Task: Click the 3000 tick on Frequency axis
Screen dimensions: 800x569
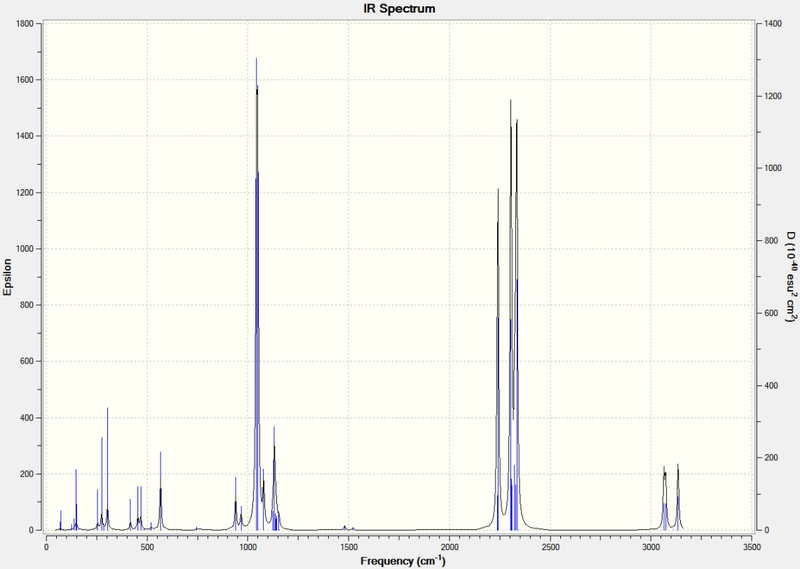Action: 651,547
